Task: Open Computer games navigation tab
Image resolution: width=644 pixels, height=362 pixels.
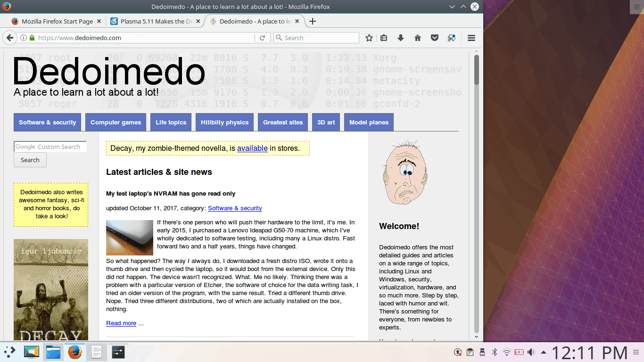Action: (116, 122)
